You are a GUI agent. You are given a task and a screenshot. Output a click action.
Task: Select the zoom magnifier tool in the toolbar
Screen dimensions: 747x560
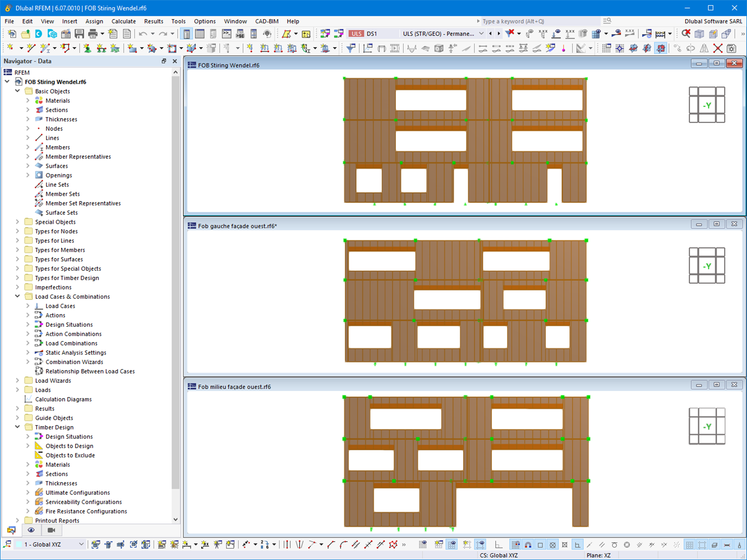coord(685,34)
